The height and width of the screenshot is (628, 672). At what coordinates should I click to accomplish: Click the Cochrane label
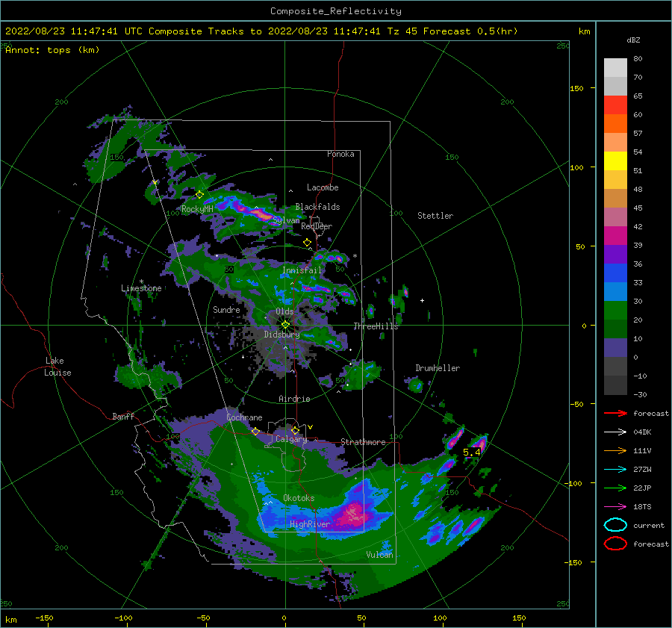[x=244, y=417]
